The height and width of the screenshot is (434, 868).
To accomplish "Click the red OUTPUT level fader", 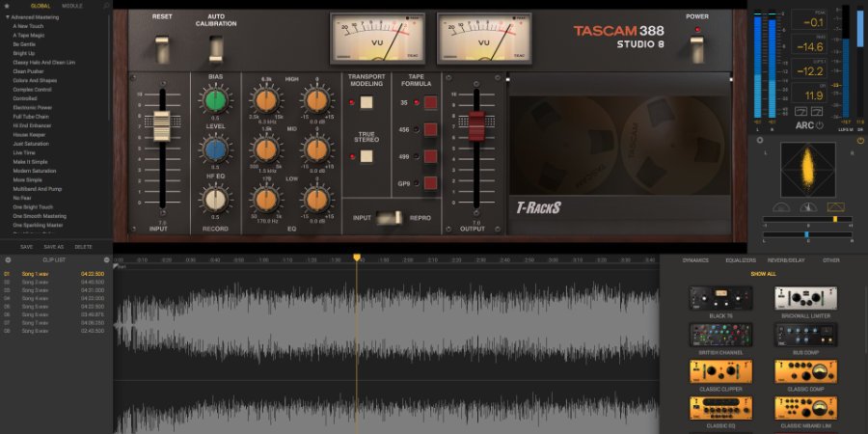I will click(476, 125).
